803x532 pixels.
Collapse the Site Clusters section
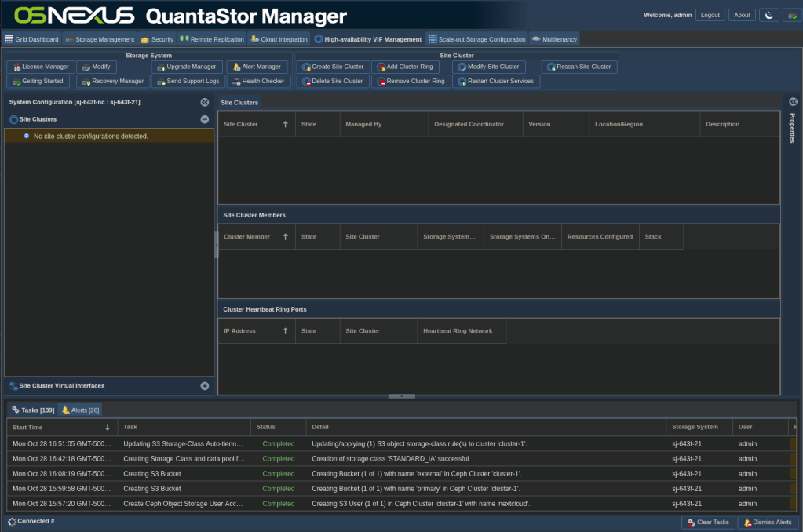tap(204, 119)
